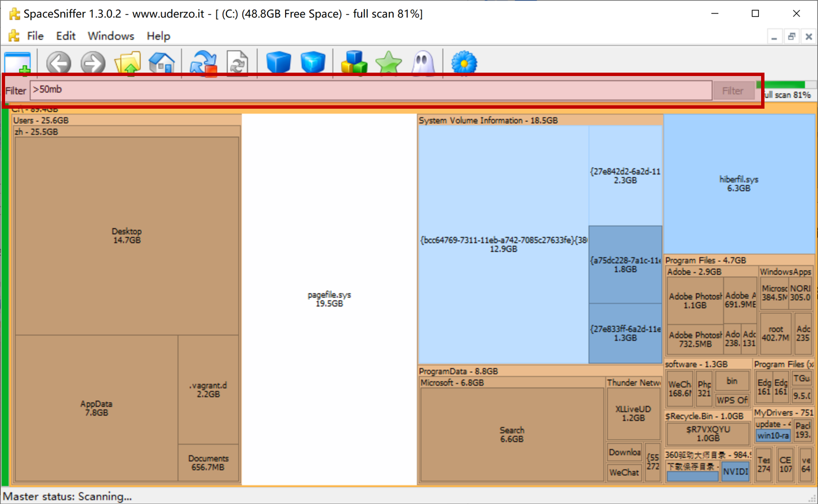Select the bin block in software
This screenshot has width=818, height=504.
click(x=732, y=381)
